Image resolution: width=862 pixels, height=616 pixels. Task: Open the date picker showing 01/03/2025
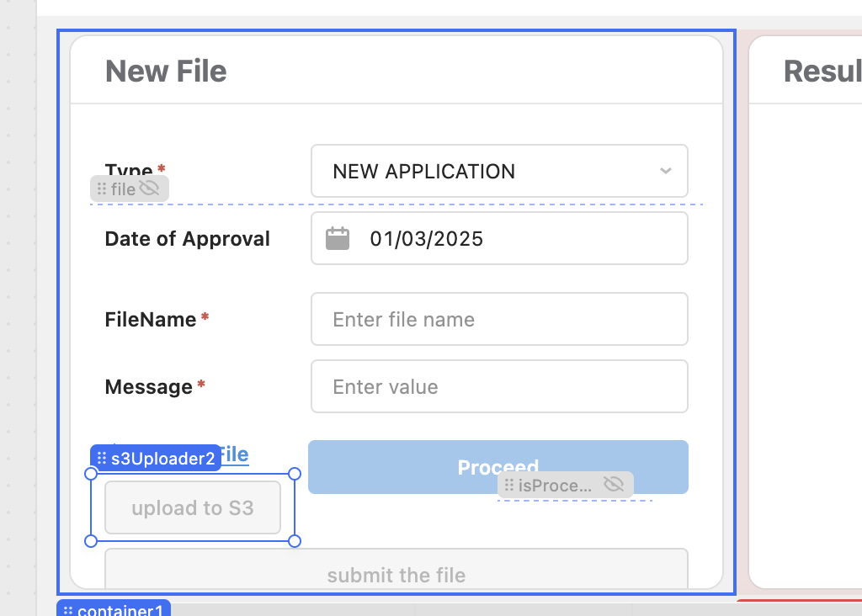[499, 238]
